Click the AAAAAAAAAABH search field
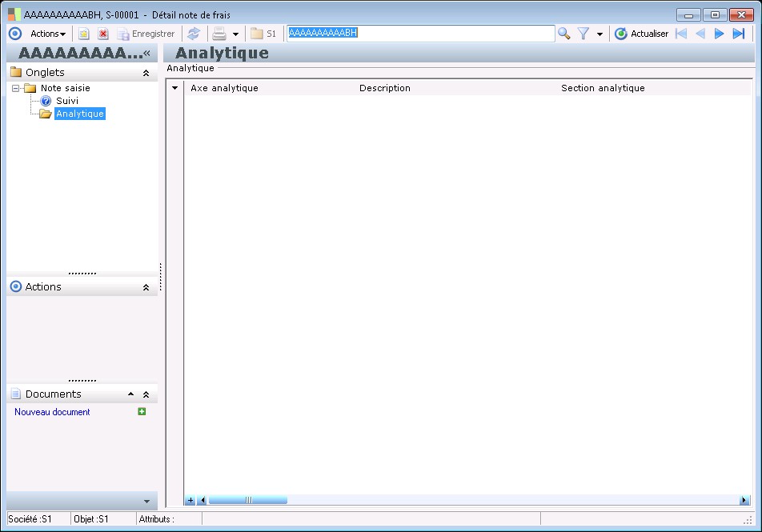Image resolution: width=762 pixels, height=532 pixels. coord(420,33)
